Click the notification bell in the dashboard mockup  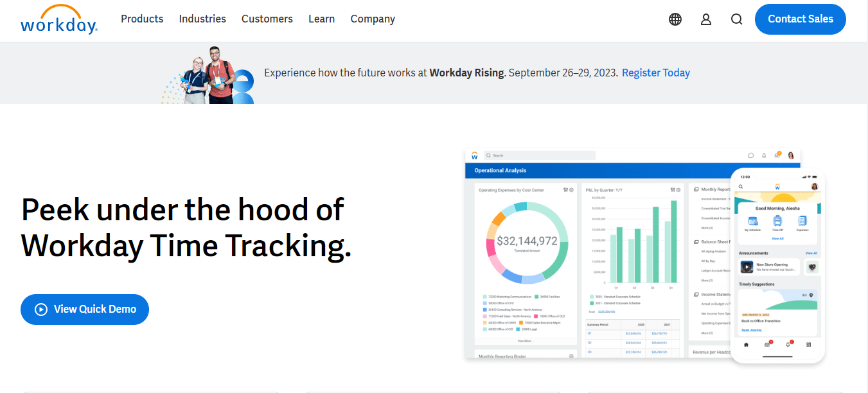(x=764, y=156)
